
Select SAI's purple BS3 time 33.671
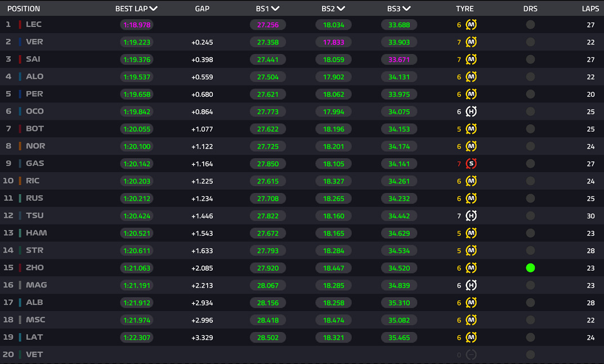pyautogui.click(x=399, y=59)
